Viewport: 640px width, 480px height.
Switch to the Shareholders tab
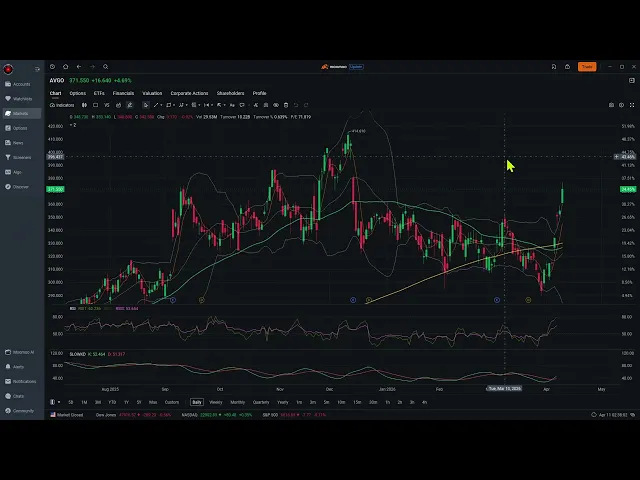tap(231, 93)
